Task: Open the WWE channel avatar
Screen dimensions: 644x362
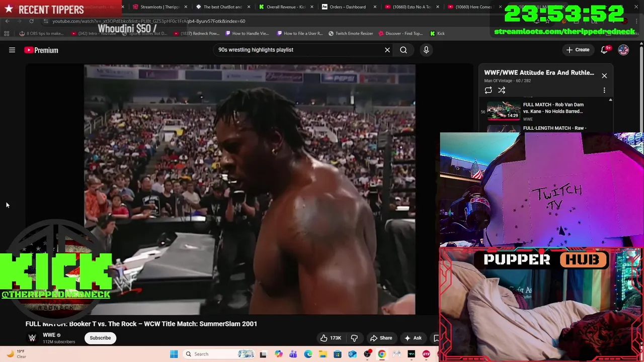Action: pos(32,338)
